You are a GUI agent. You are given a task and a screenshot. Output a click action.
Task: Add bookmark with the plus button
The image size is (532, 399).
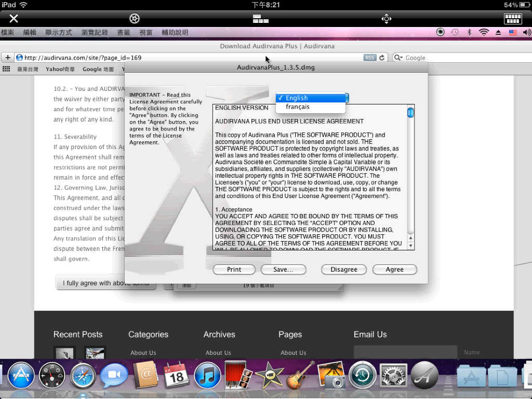[7, 57]
